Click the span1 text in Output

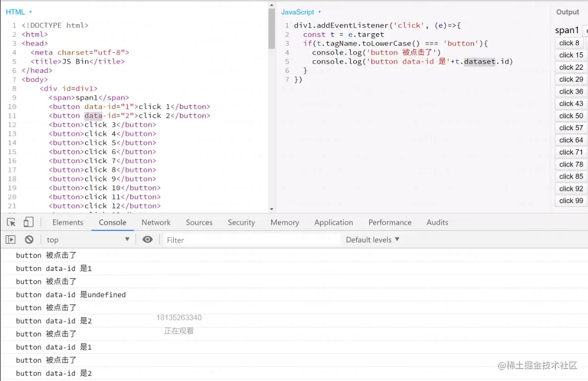point(567,30)
